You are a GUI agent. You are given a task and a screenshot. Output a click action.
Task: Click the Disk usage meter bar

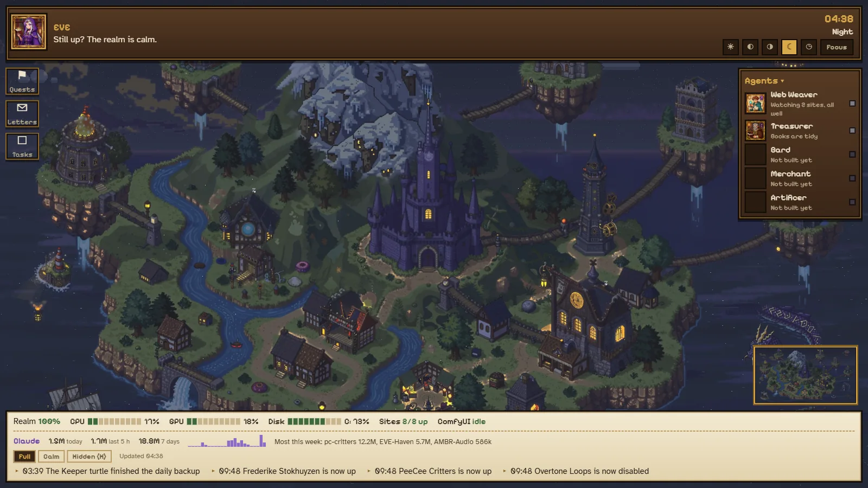[x=315, y=421]
